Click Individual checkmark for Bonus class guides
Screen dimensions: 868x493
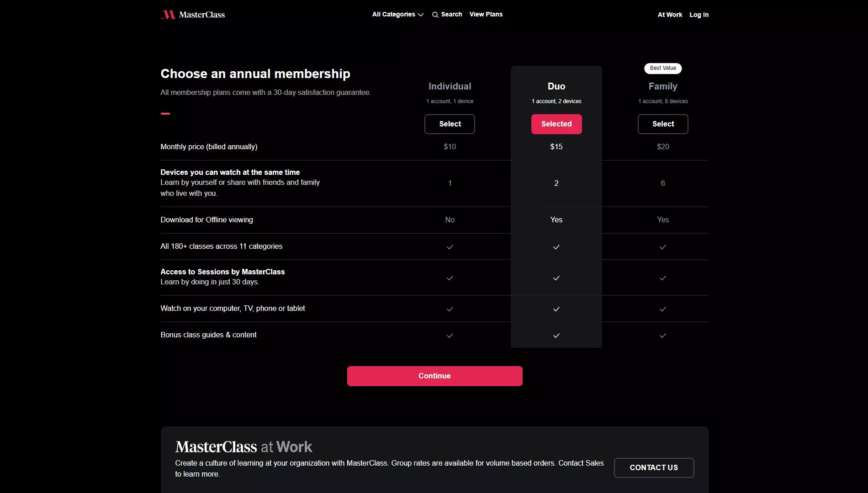[x=450, y=336]
